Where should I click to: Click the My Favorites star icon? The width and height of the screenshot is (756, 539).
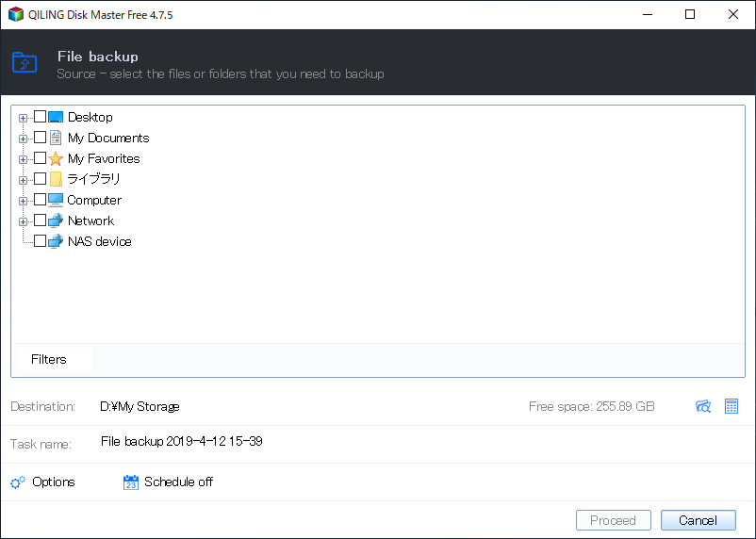coord(56,158)
